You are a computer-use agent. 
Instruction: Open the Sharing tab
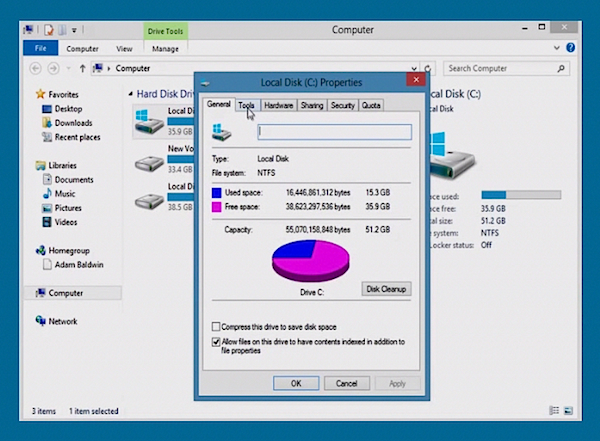point(312,105)
